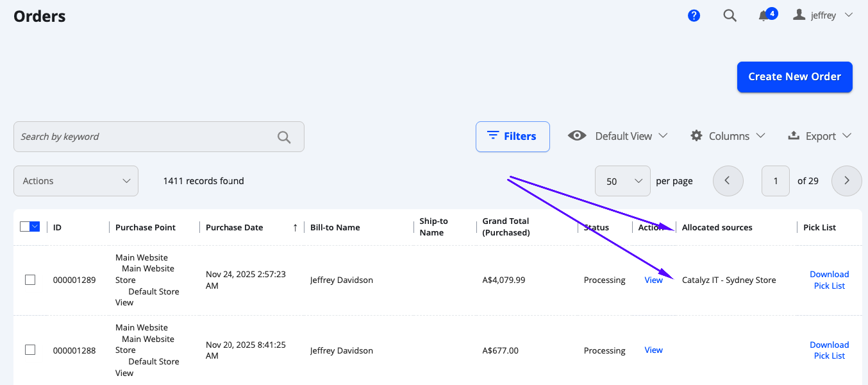Screen dimensions: 868x385
Task: Click magnifier icon inside keyword search box
Action: [284, 137]
